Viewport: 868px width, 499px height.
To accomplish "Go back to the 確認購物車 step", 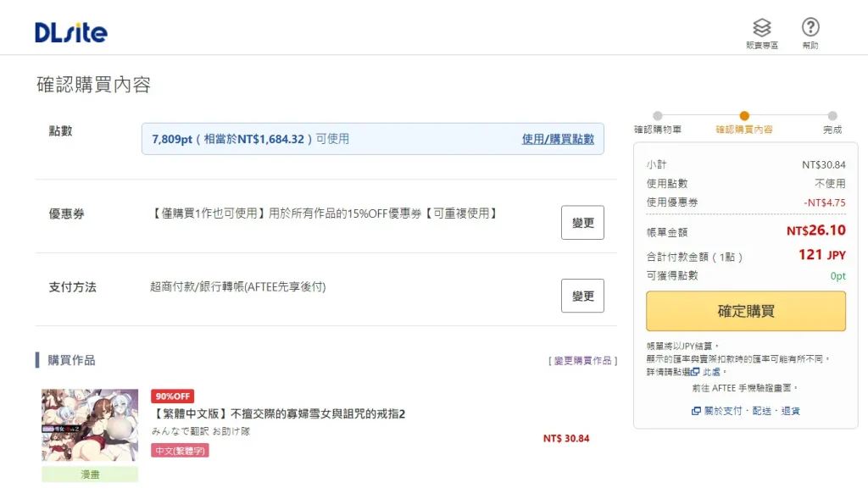I will click(658, 116).
